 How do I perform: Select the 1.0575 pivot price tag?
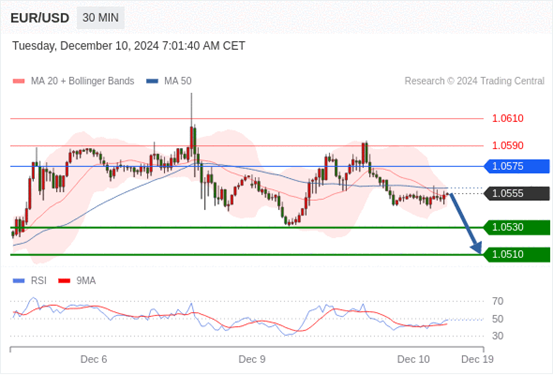click(516, 166)
